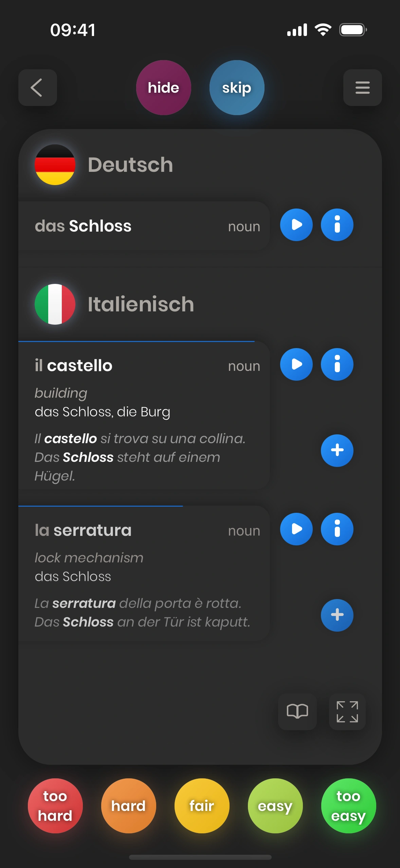
Task: Open the hamburger menu
Action: point(362,88)
